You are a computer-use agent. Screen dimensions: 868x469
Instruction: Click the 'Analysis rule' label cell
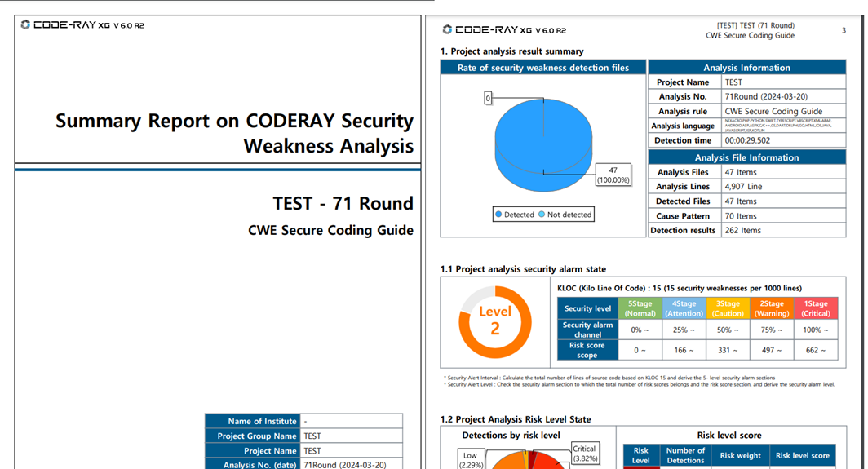[x=684, y=111]
